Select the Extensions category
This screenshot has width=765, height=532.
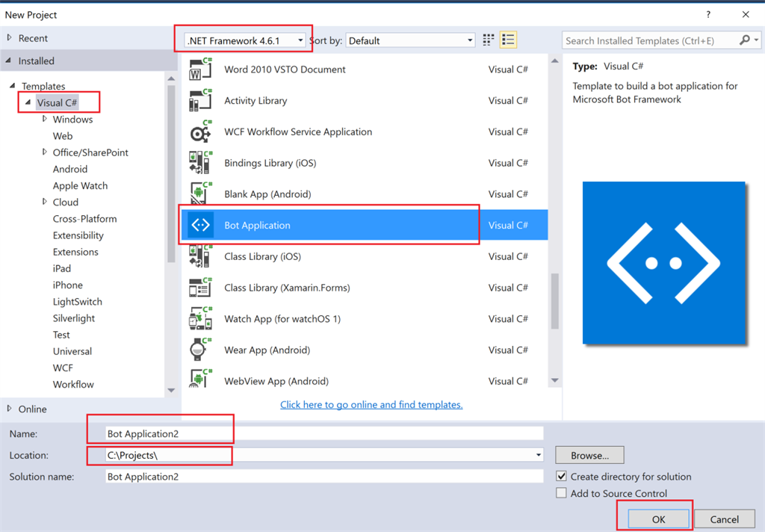[x=75, y=252]
